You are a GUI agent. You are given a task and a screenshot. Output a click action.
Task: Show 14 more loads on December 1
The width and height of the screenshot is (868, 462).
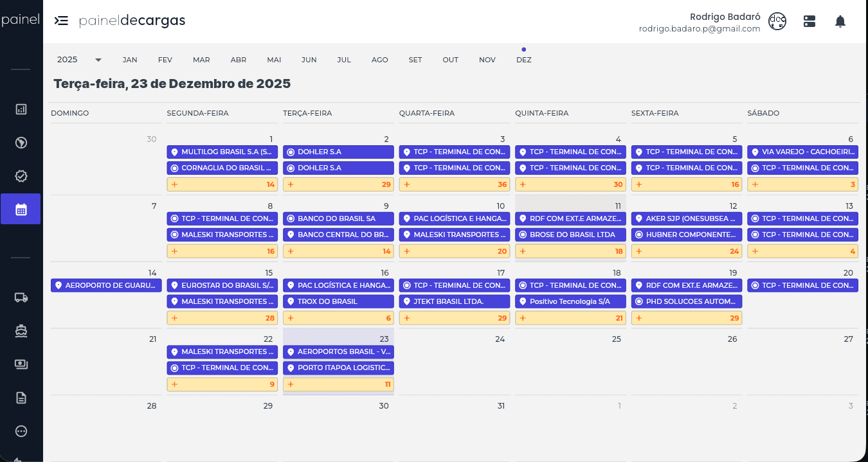[x=222, y=184]
